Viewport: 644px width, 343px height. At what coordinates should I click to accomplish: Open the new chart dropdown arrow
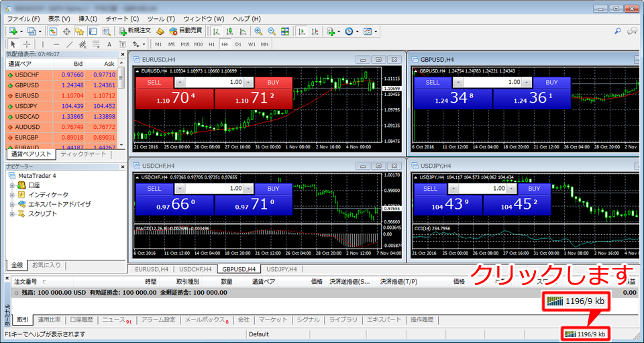[x=21, y=32]
